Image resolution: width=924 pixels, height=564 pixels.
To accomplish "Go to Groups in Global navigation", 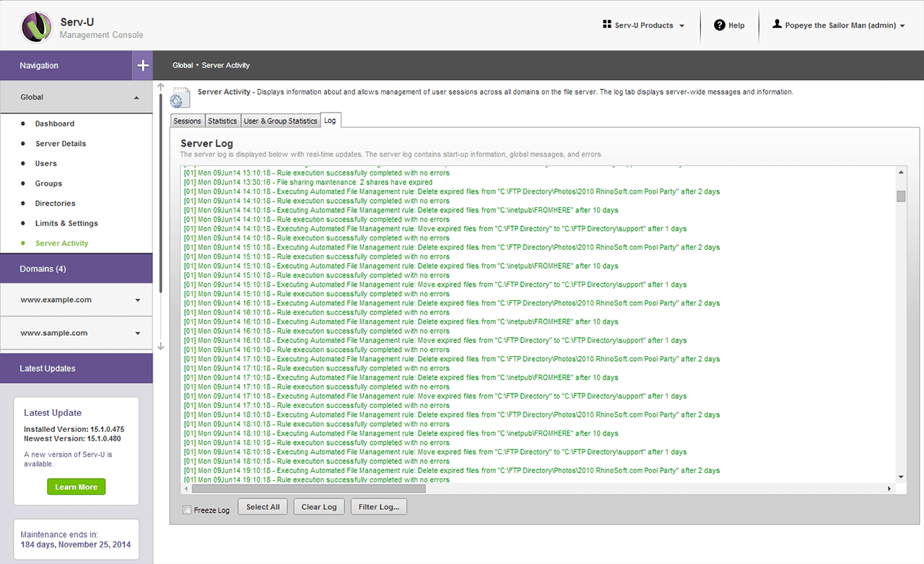I will [49, 183].
